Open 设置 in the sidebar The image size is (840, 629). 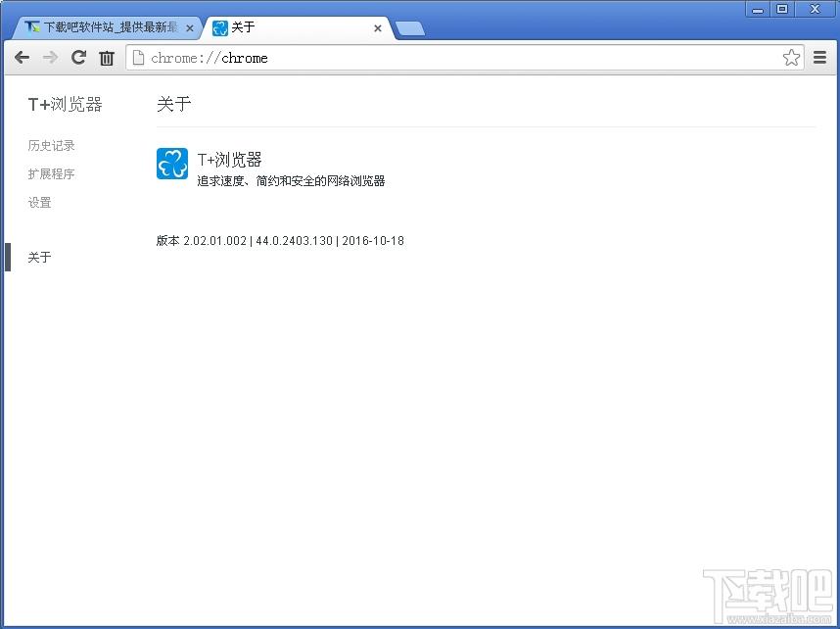pos(39,203)
